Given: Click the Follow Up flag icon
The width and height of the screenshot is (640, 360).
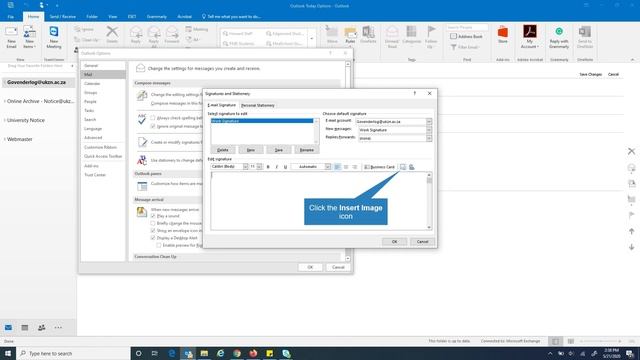Looking at the screenshot, I should coord(431,37).
